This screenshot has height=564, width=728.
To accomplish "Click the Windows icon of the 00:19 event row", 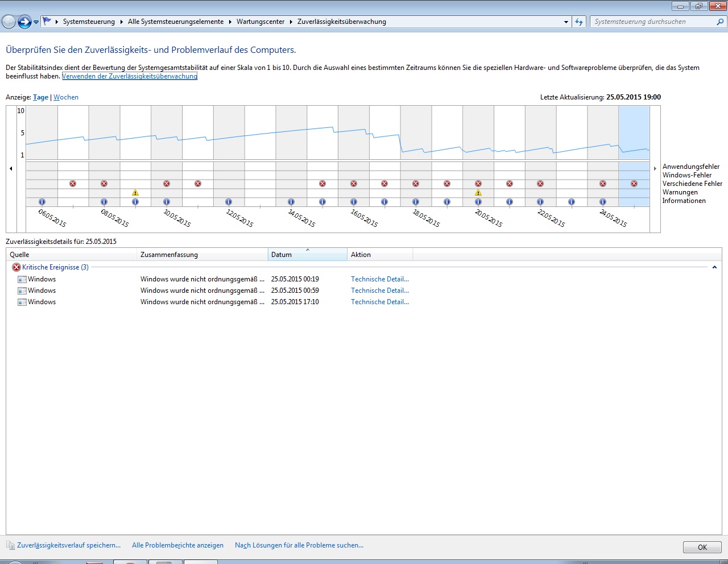I will pos(22,279).
